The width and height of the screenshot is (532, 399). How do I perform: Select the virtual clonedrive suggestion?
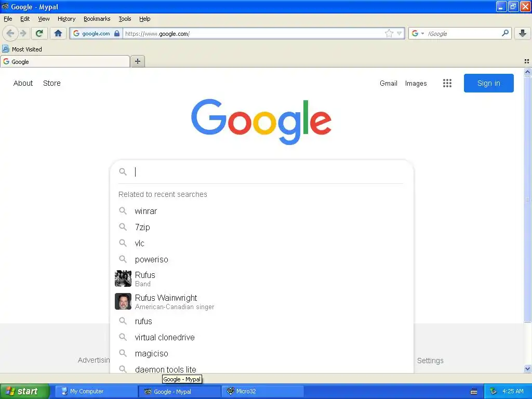pyautogui.click(x=262, y=337)
